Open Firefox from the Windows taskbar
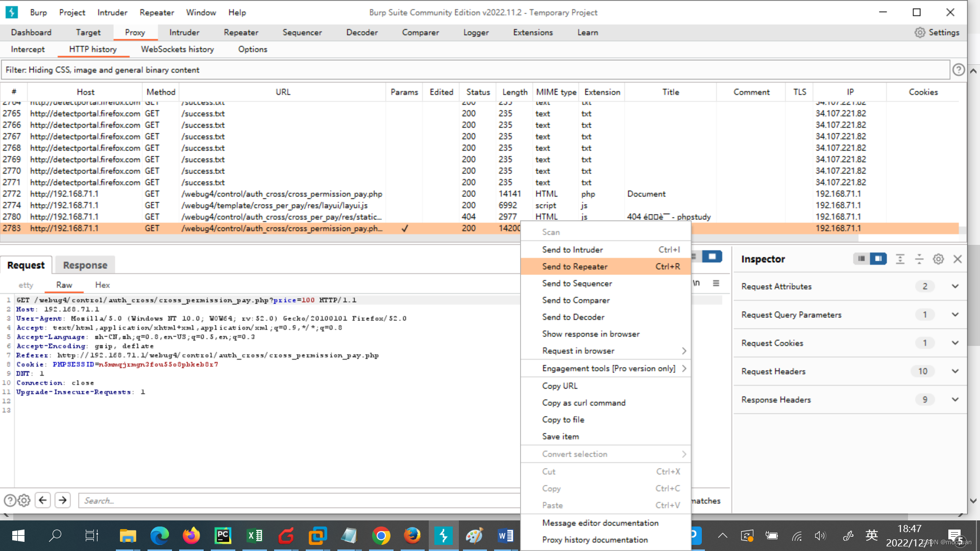Viewport: 980px width, 551px height. [x=191, y=536]
